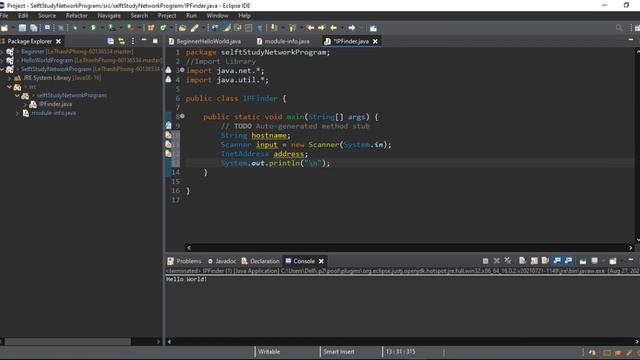Screen dimensions: 640x360
Task: Click Display Selected Console icon
Action: (595, 261)
